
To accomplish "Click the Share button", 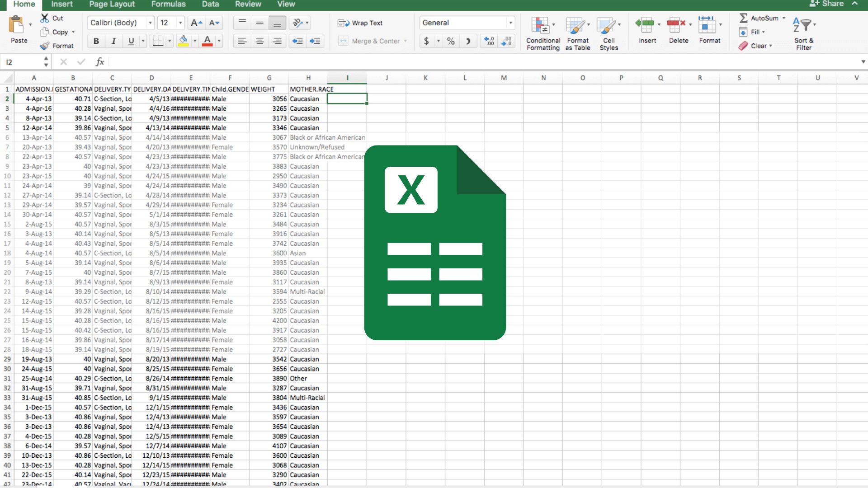I will point(826,4).
